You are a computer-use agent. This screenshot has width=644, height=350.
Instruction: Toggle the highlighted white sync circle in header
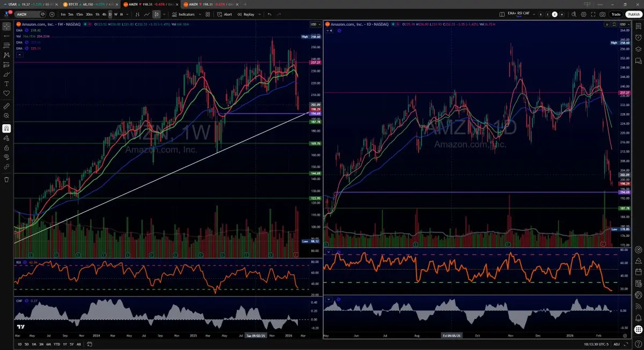555,14
